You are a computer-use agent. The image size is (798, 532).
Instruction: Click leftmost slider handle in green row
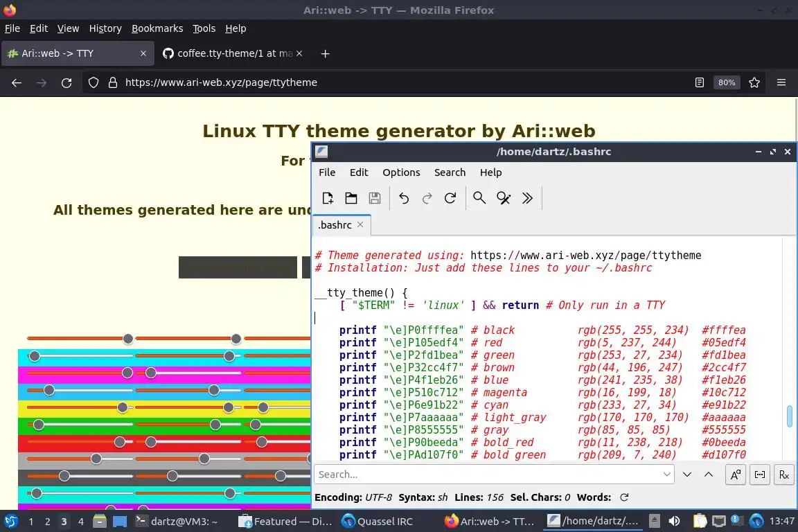pyautogui.click(x=39, y=425)
